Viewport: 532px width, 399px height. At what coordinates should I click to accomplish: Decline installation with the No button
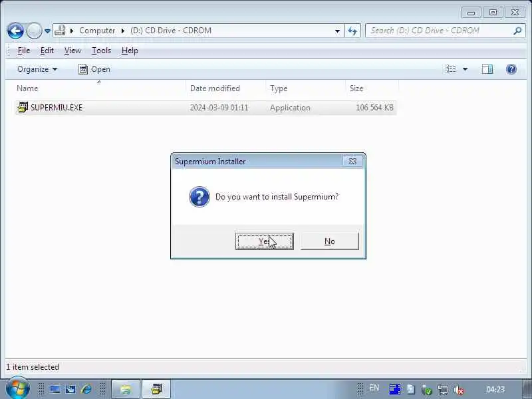click(329, 241)
